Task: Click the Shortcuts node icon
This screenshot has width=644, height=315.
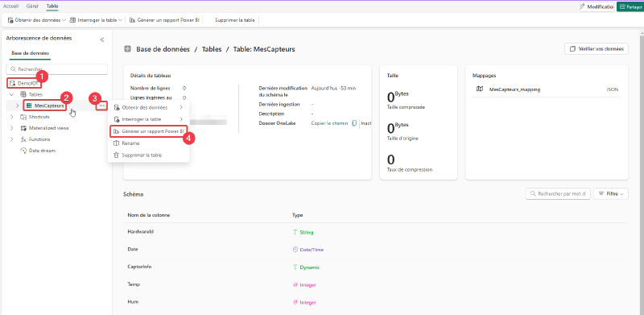Action: pos(23,117)
